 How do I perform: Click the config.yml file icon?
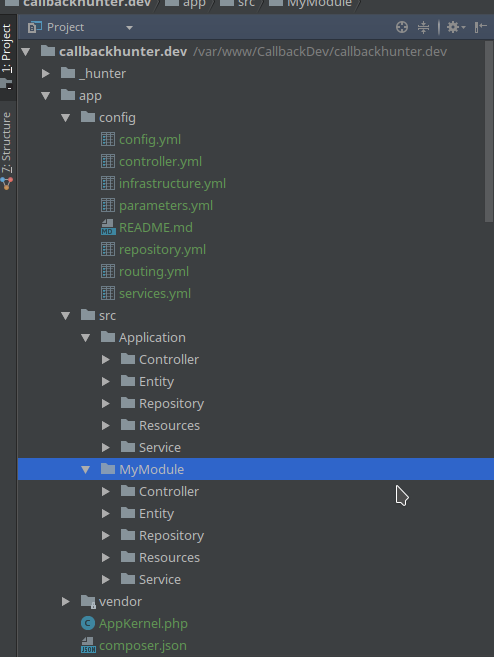(108, 140)
